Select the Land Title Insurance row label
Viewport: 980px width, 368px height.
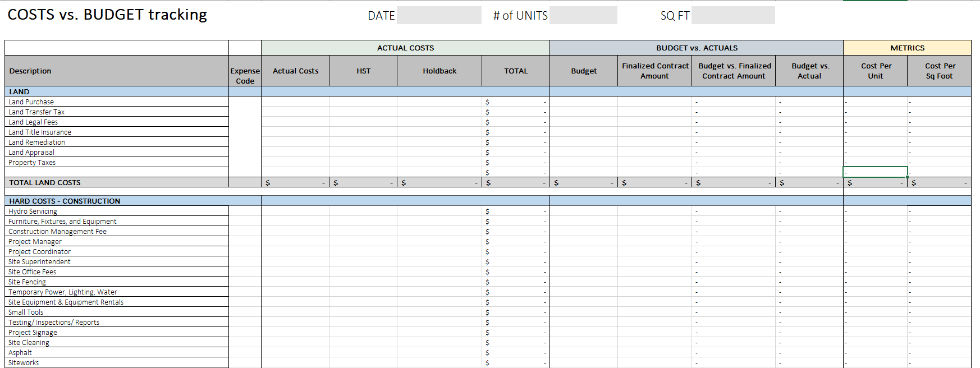click(x=40, y=132)
